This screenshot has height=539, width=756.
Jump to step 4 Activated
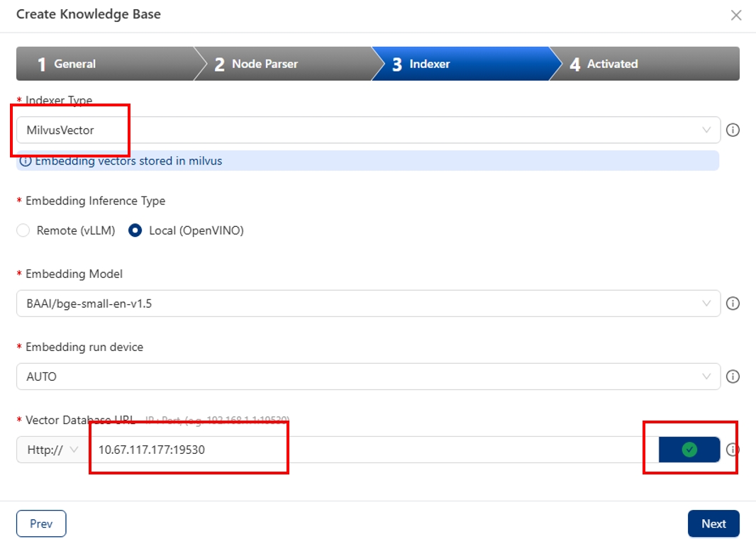(642, 64)
